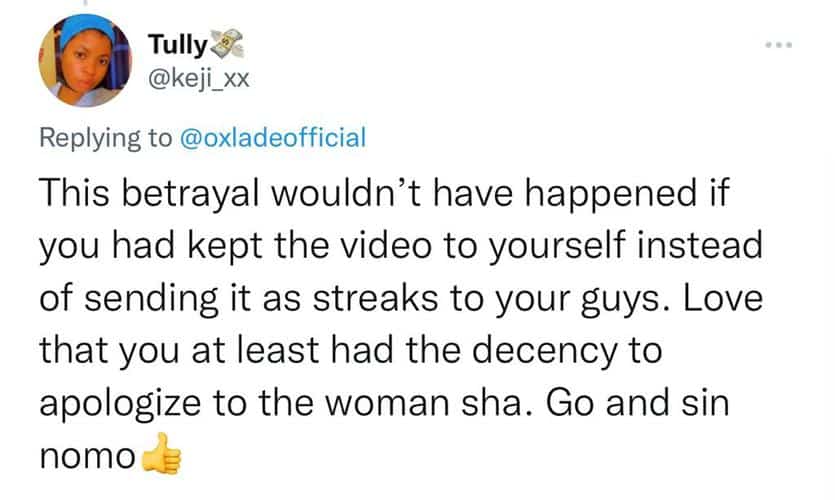Click the word 'woman' in the tweet
Image resolution: width=835 pixels, height=500 pixels.
point(387,404)
